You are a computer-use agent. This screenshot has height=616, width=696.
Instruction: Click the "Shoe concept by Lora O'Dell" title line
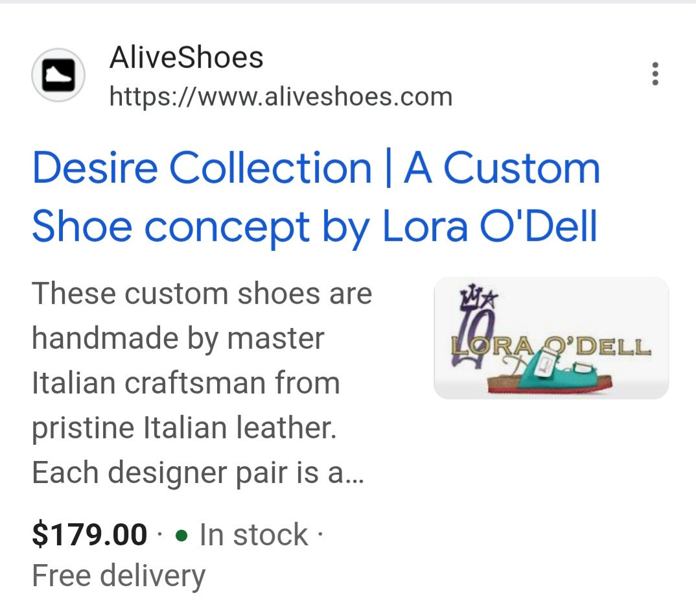pyautogui.click(x=314, y=227)
